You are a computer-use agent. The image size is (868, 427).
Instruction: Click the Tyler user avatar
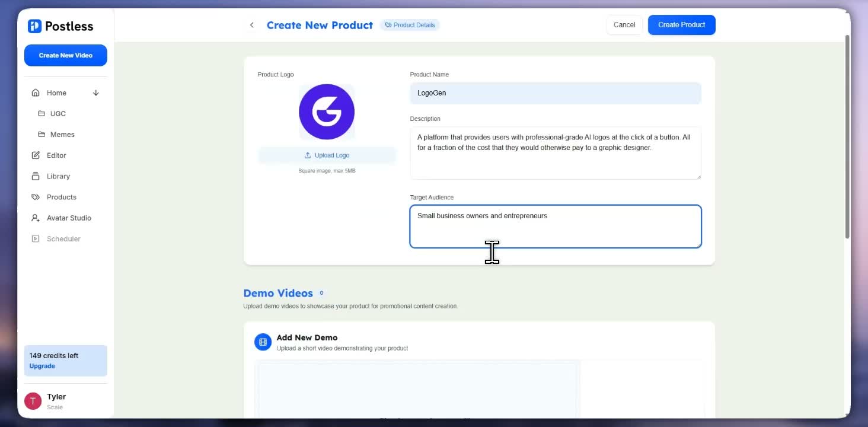[x=33, y=401]
